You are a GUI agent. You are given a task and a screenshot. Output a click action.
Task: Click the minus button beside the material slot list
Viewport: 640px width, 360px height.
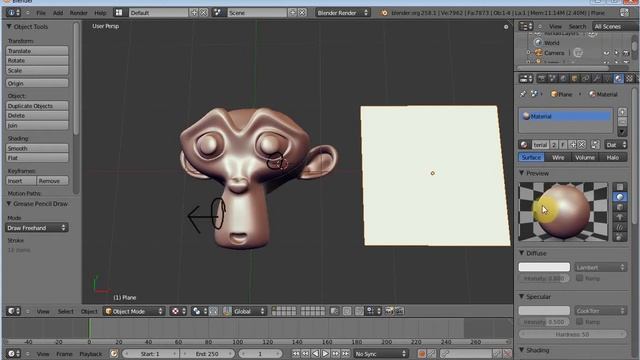622,122
